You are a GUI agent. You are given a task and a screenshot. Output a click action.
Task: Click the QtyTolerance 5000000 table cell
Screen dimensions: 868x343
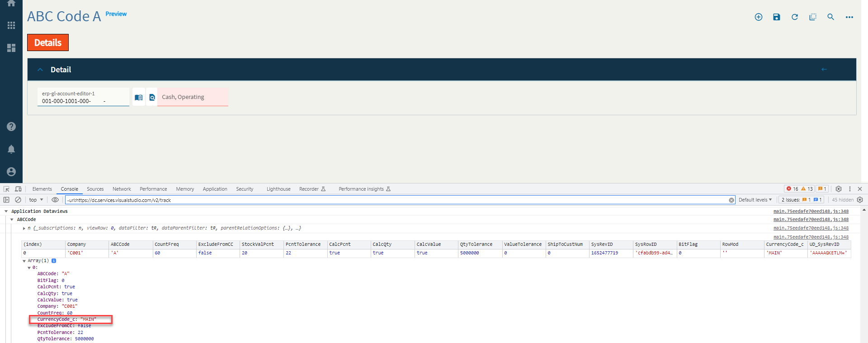point(480,253)
